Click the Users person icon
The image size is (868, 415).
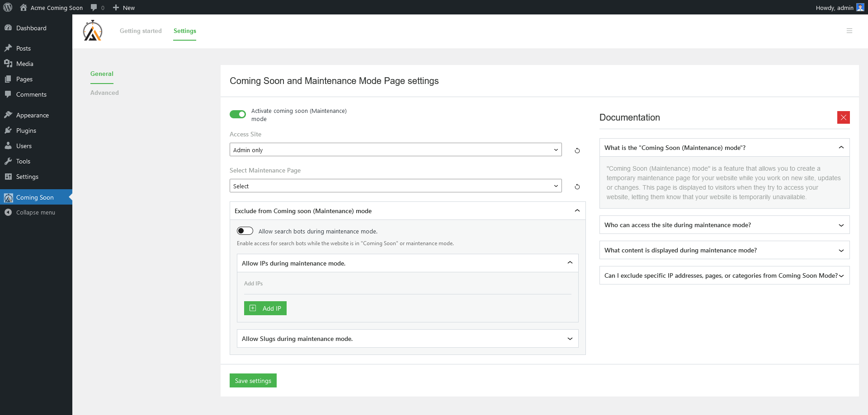(8, 145)
